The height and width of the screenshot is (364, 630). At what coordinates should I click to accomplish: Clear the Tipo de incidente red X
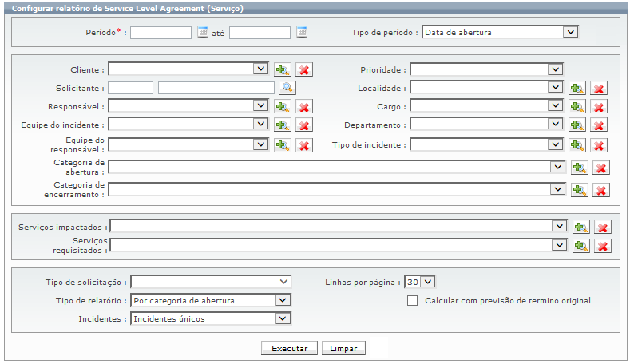point(599,145)
